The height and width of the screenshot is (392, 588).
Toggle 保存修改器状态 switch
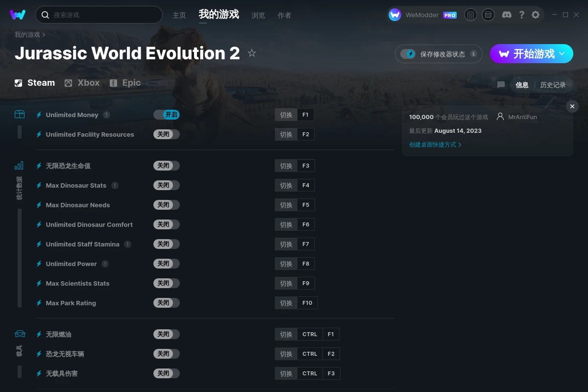408,54
